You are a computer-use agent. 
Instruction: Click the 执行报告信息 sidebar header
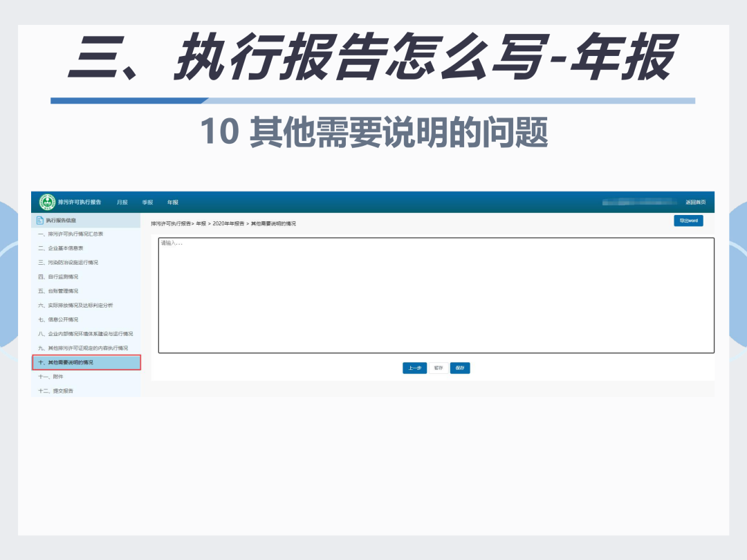coord(86,220)
